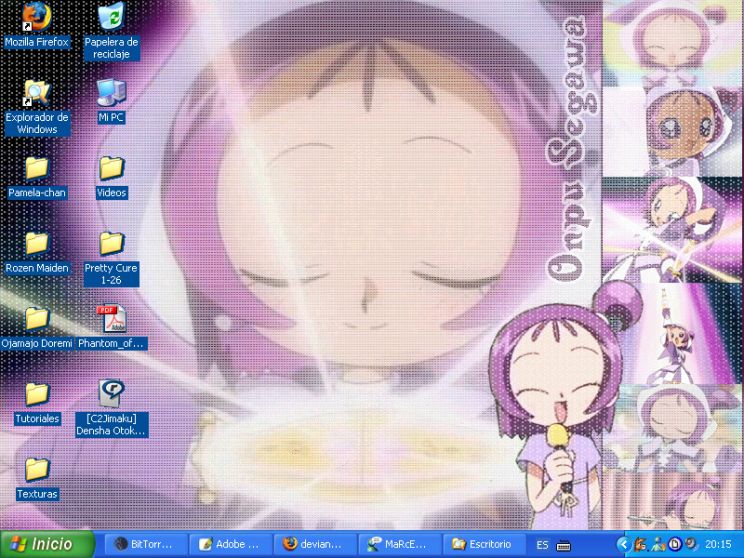
Task: Click the 'Mozilla Firefox' shortcut label
Action: click(x=37, y=42)
